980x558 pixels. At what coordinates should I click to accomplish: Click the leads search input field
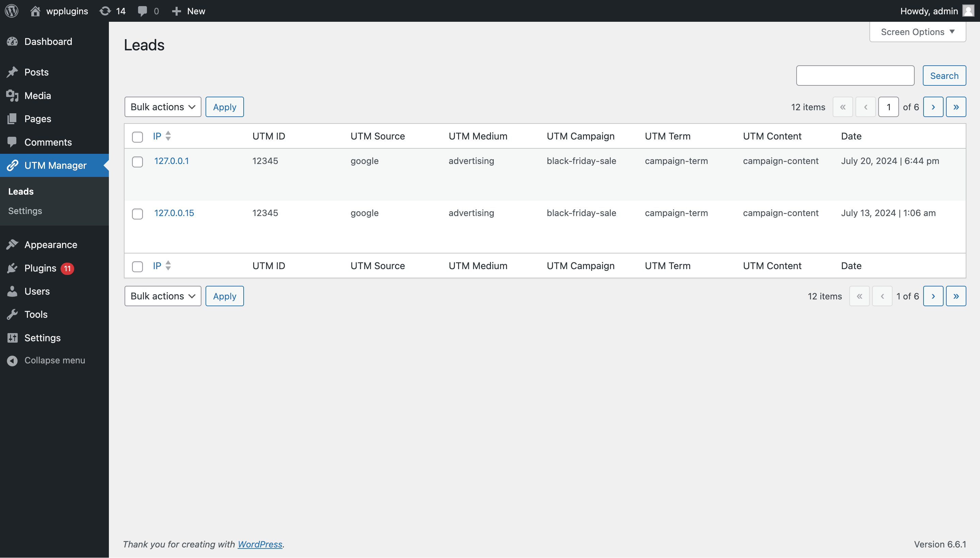coord(855,75)
